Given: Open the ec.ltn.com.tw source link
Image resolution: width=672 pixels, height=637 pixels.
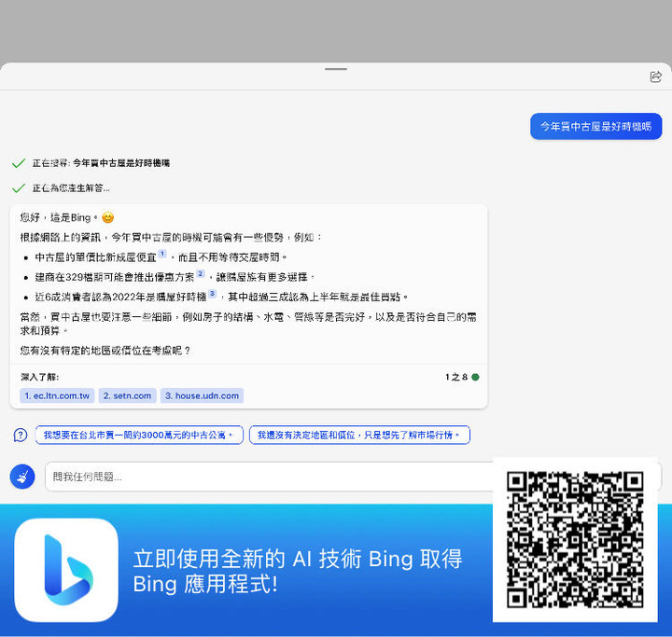Looking at the screenshot, I should point(57,395).
